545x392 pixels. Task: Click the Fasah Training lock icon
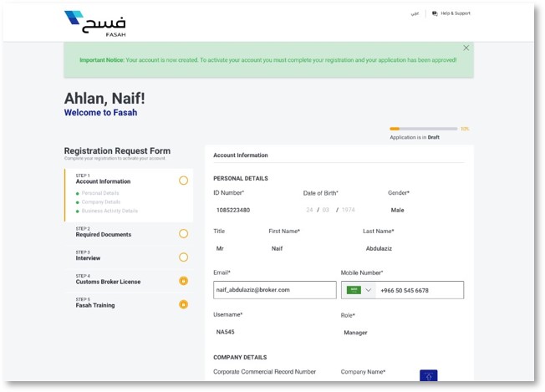[183, 303]
